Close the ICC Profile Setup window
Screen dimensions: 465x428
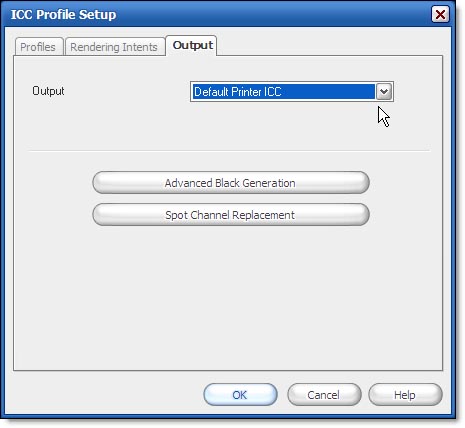click(440, 14)
